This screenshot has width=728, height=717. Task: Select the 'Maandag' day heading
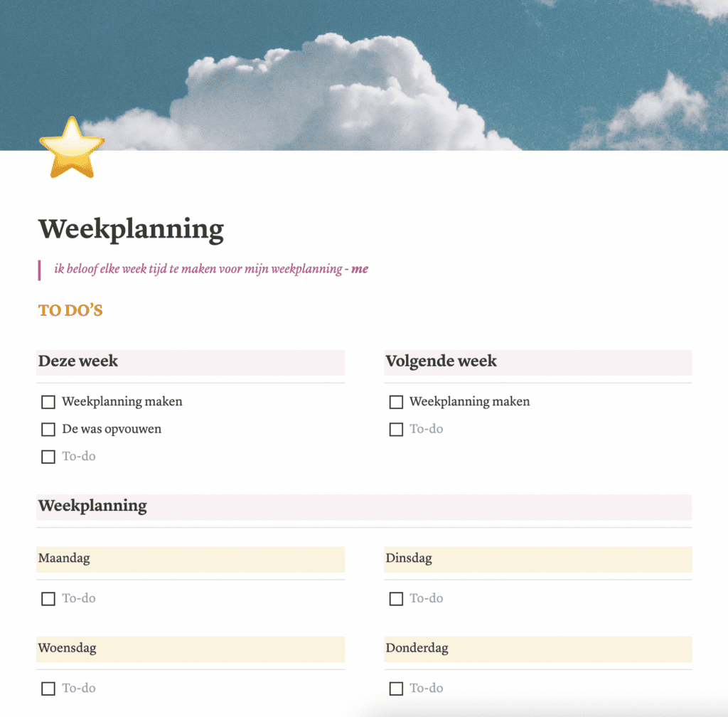tap(64, 558)
